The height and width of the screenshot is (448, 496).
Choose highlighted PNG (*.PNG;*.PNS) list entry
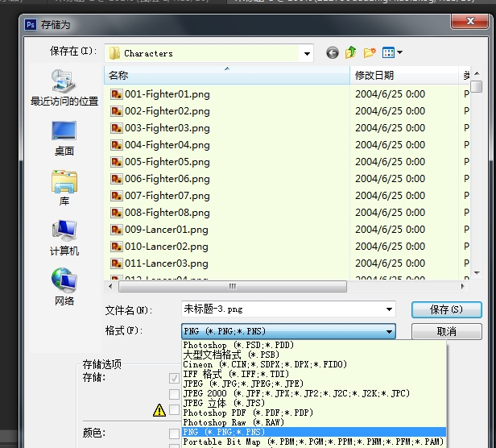(x=314, y=432)
